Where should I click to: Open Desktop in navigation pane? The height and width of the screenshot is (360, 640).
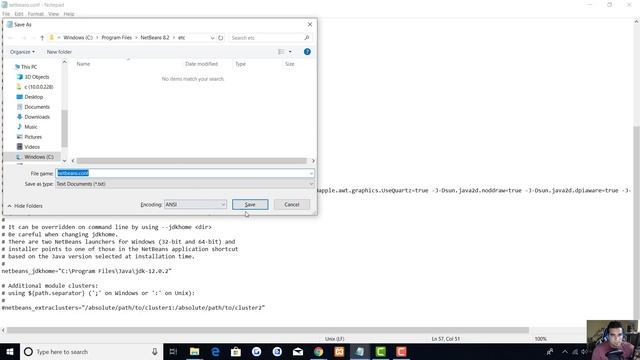(x=33, y=97)
